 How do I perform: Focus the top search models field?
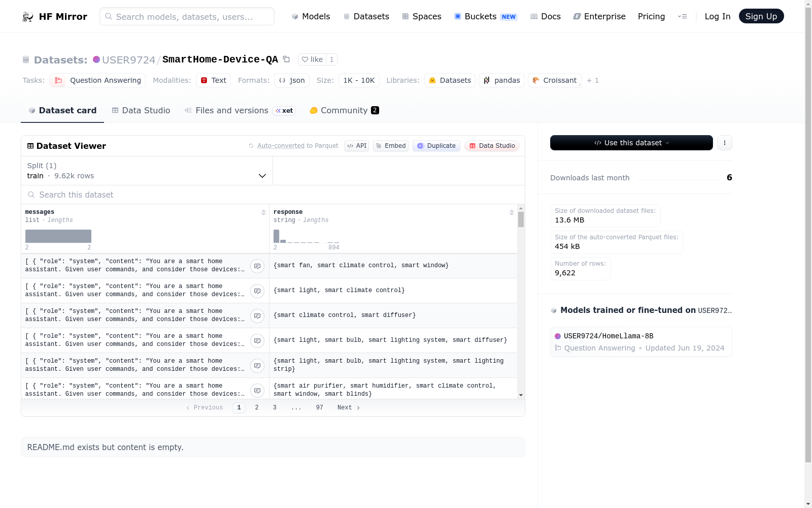pos(187,16)
